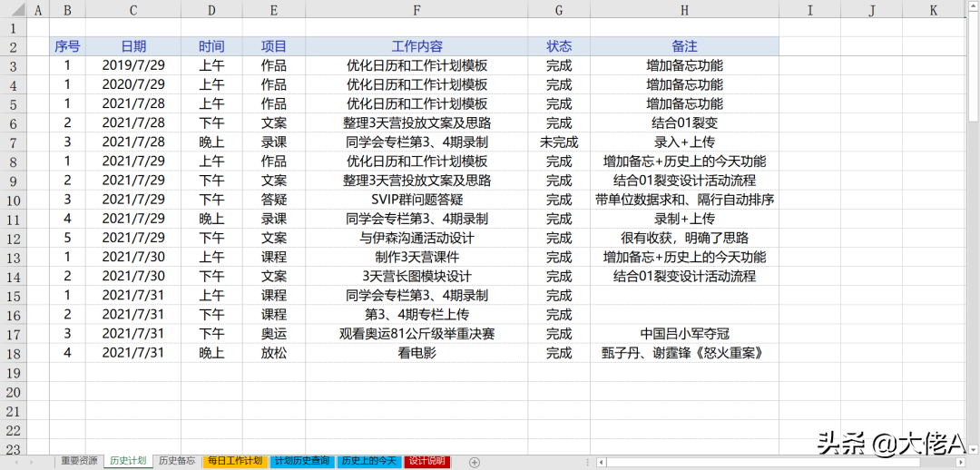Select the 中国吕小军夺冠 cell
This screenshot has height=470, width=980.
click(x=684, y=335)
